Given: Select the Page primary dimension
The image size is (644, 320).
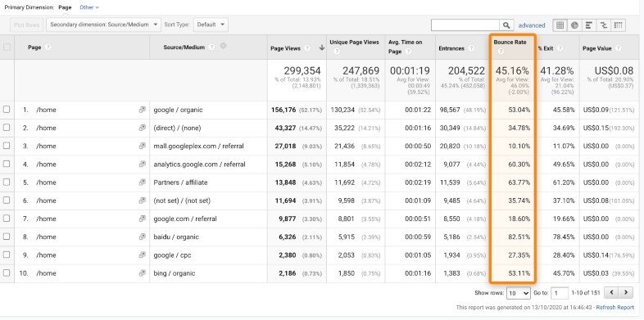Looking at the screenshot, I should point(65,7).
